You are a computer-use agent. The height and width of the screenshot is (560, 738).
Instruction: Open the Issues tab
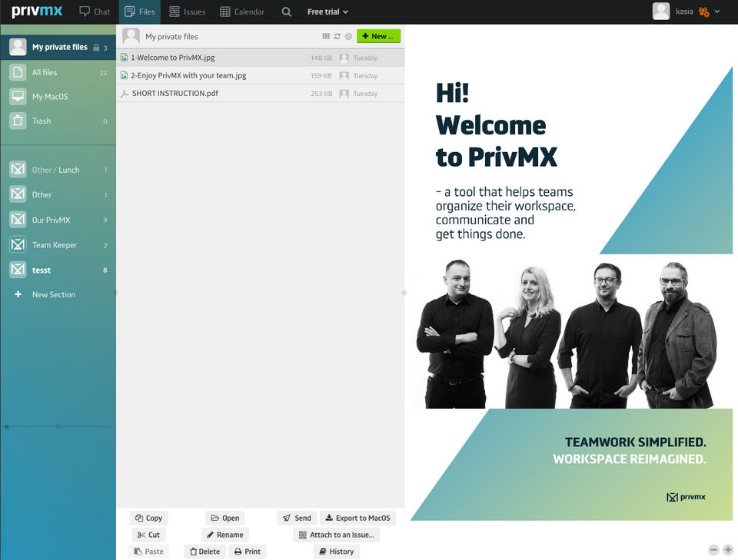click(x=188, y=12)
